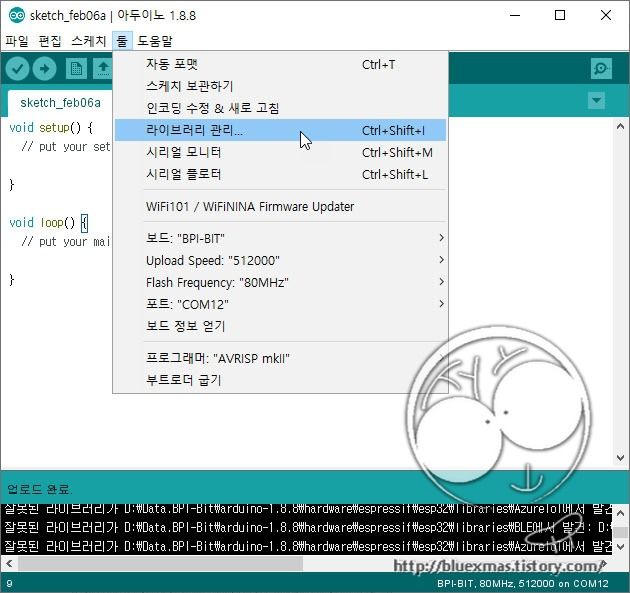Open the tab options dropdown arrow
Viewport: 630px width, 593px height.
click(596, 100)
